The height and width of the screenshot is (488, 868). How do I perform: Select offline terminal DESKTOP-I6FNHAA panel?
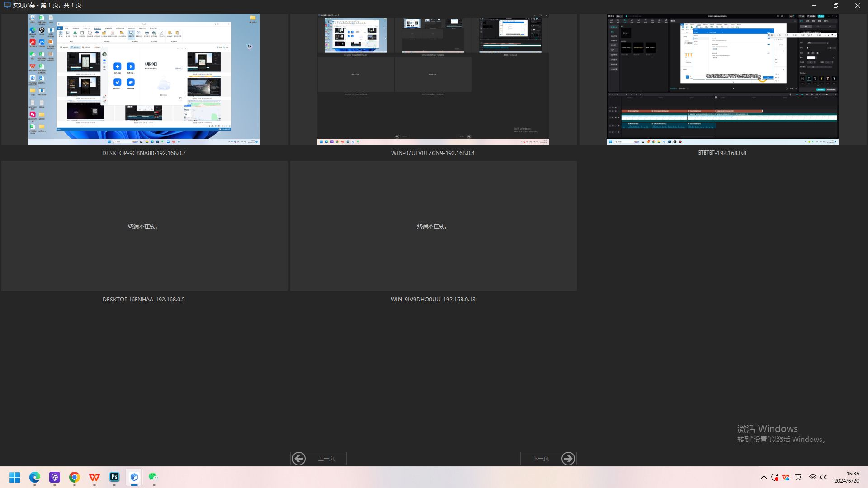point(144,226)
